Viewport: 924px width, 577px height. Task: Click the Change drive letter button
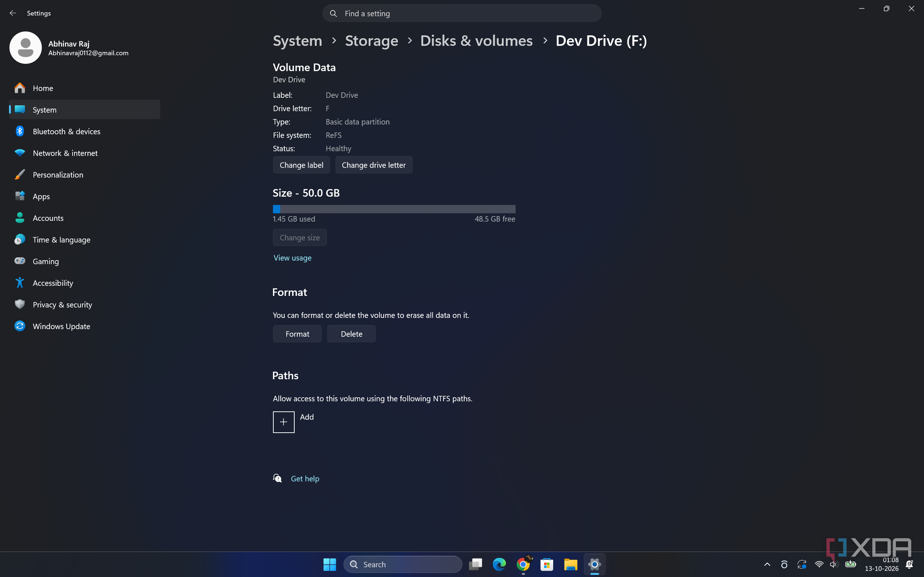pos(373,165)
